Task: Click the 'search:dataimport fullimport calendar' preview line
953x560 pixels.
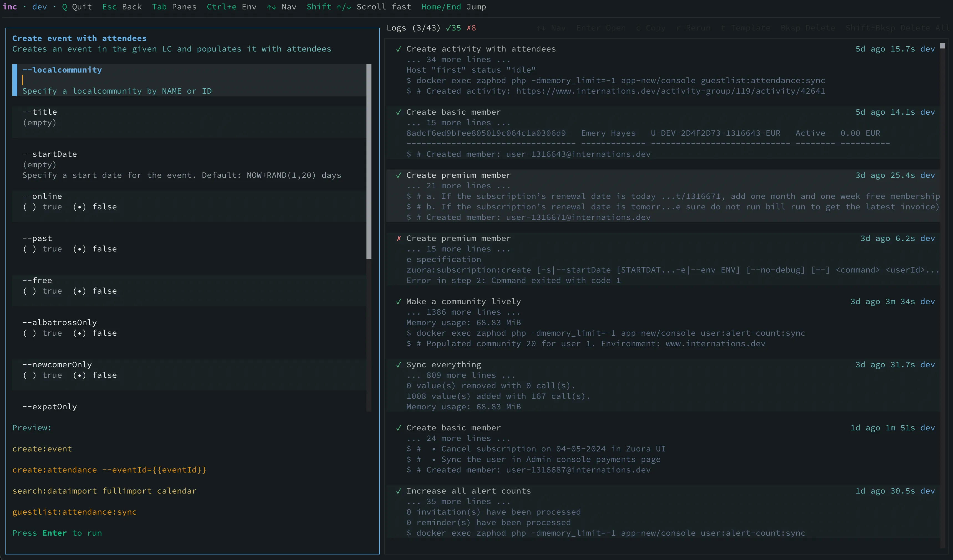Action: 105,491
